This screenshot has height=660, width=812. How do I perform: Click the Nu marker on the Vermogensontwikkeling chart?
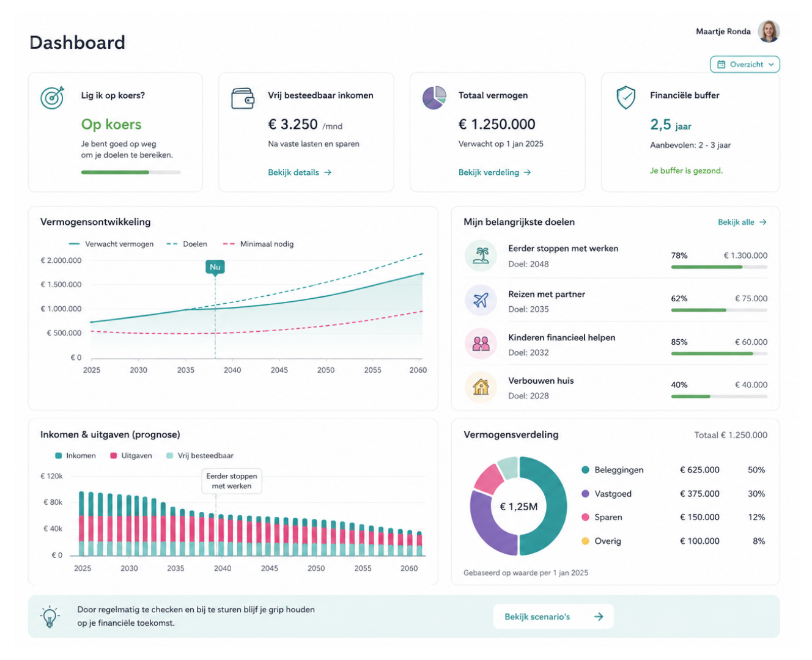215,267
